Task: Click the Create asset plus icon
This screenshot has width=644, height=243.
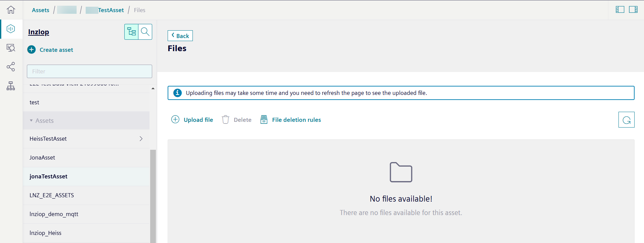Action: click(32, 50)
